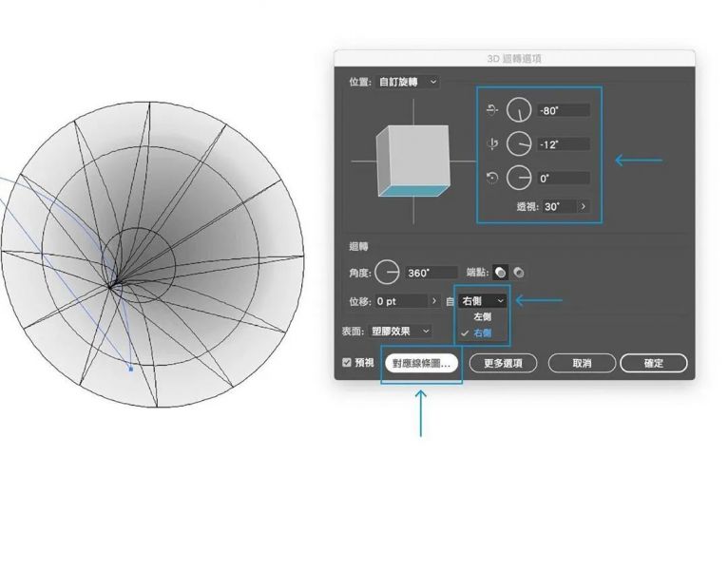The width and height of the screenshot is (728, 570).
Task: Open the 表面 塑膠效果 dropdown
Action: point(400,331)
